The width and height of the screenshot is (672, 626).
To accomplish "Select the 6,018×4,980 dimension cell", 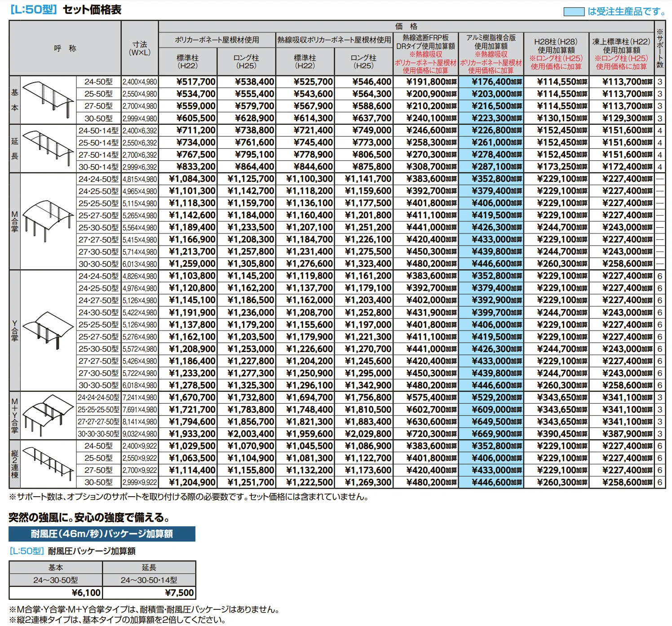I will [140, 385].
